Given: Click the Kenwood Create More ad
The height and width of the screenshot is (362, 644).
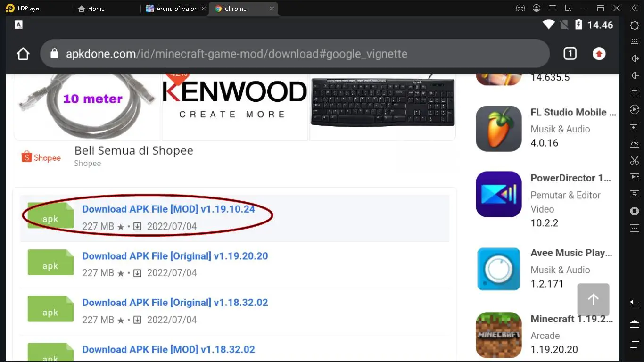Looking at the screenshot, I should (x=235, y=106).
